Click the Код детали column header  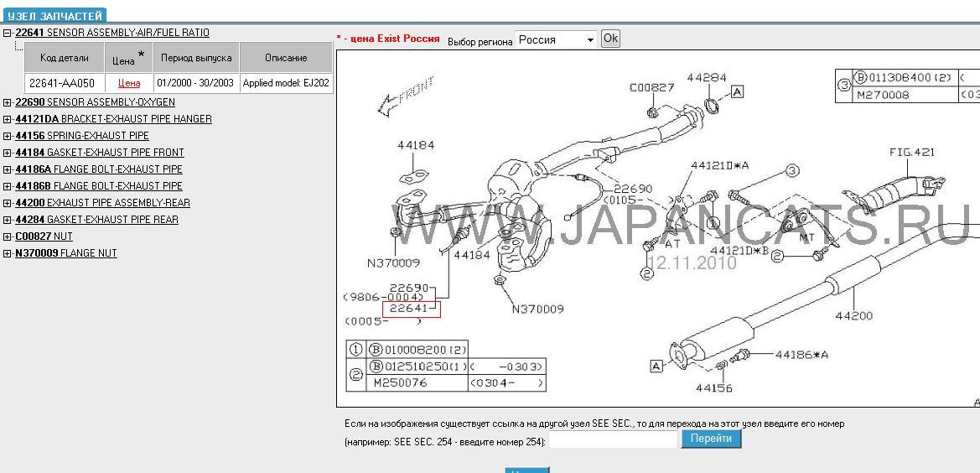[x=65, y=58]
